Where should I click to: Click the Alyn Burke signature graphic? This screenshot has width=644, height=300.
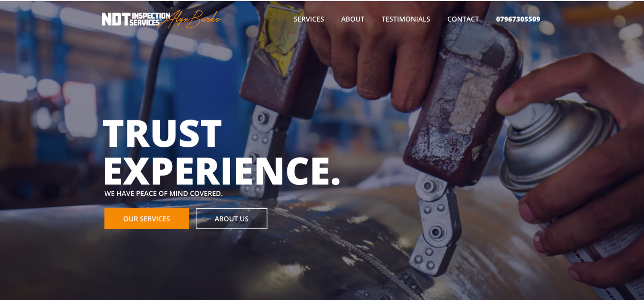[x=190, y=19]
